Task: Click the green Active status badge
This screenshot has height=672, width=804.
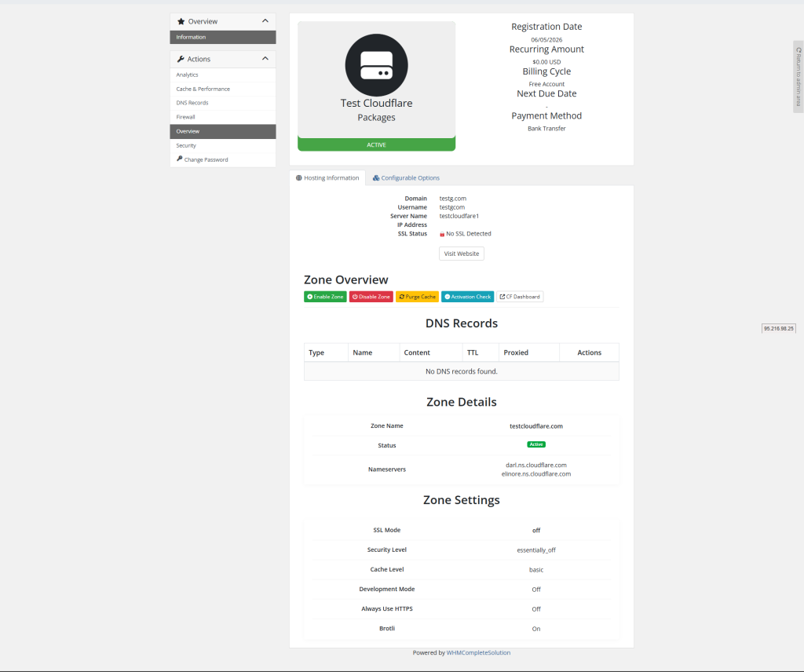Action: pyautogui.click(x=536, y=444)
